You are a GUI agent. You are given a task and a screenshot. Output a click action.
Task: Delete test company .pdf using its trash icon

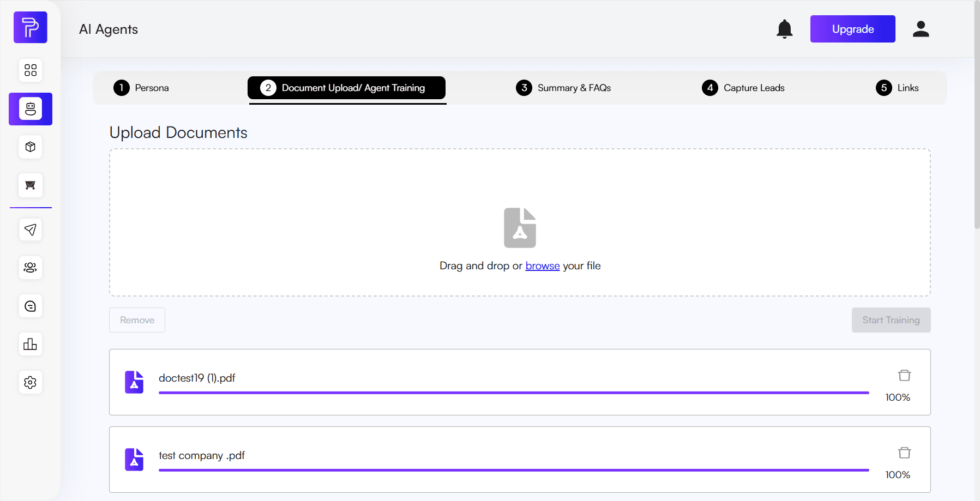904,452
